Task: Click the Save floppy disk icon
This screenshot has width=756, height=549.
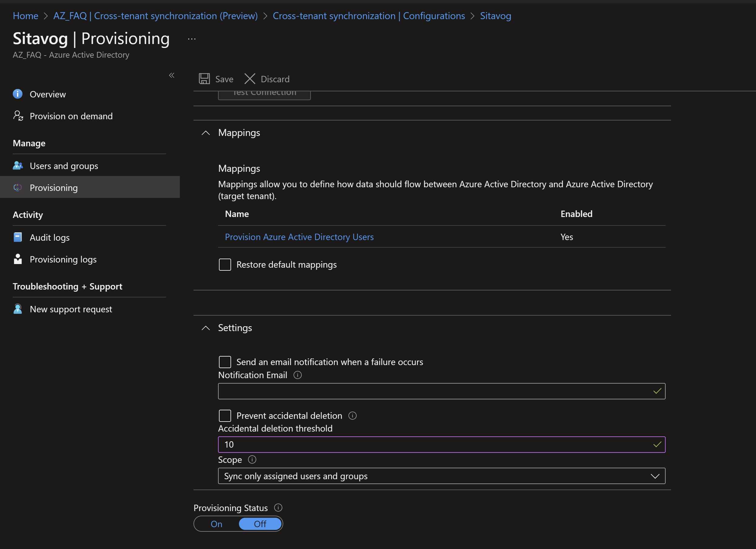Action: point(204,79)
